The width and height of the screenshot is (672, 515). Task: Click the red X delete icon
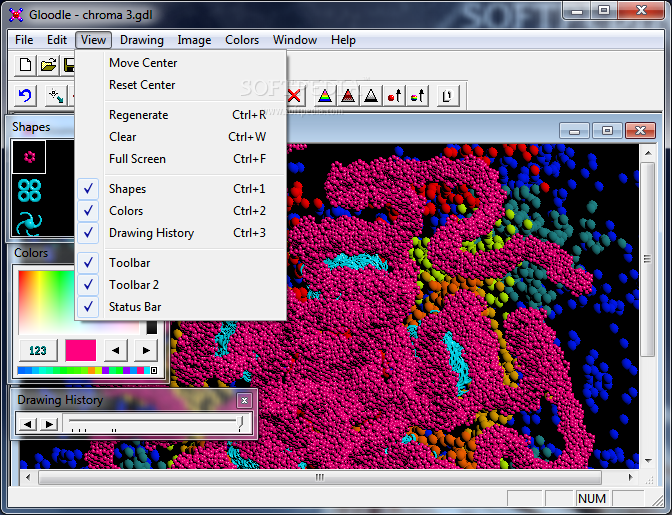click(x=294, y=96)
